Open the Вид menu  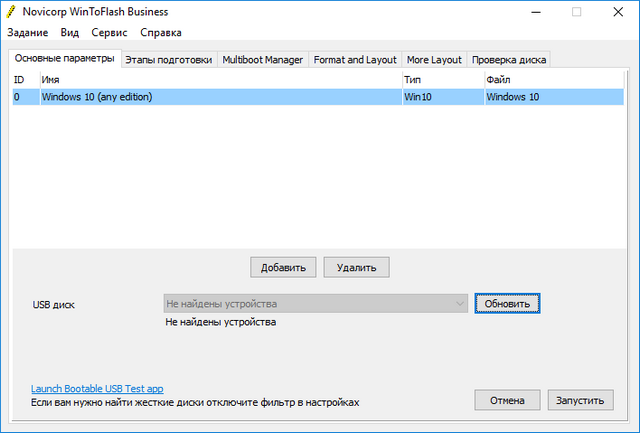pyautogui.click(x=69, y=32)
